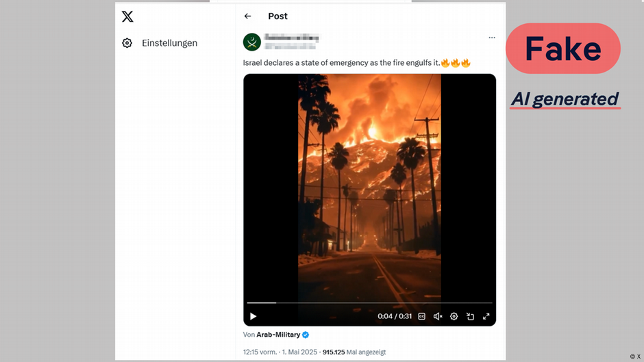Open the Arab-Military account link

[278, 335]
